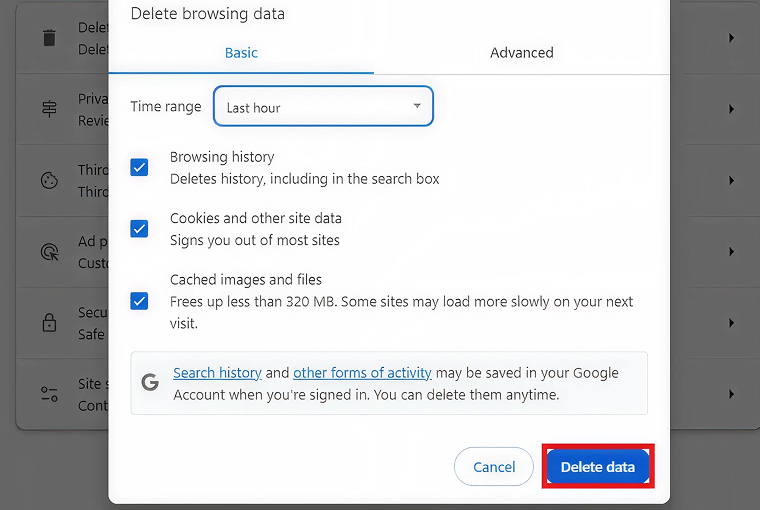Uncheck the Browsing history checkbox
The width and height of the screenshot is (760, 510).
pos(140,167)
